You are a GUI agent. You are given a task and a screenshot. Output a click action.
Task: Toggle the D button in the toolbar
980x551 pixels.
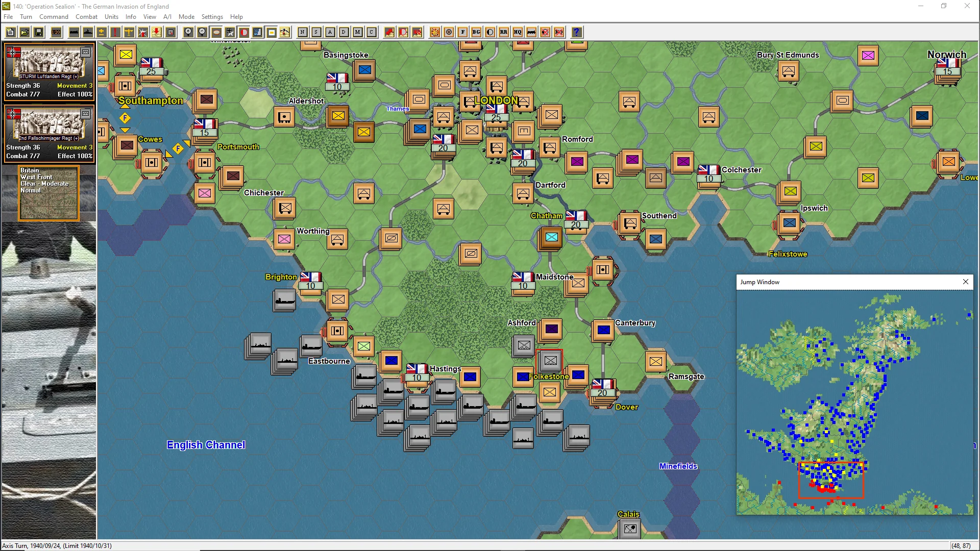tap(344, 32)
